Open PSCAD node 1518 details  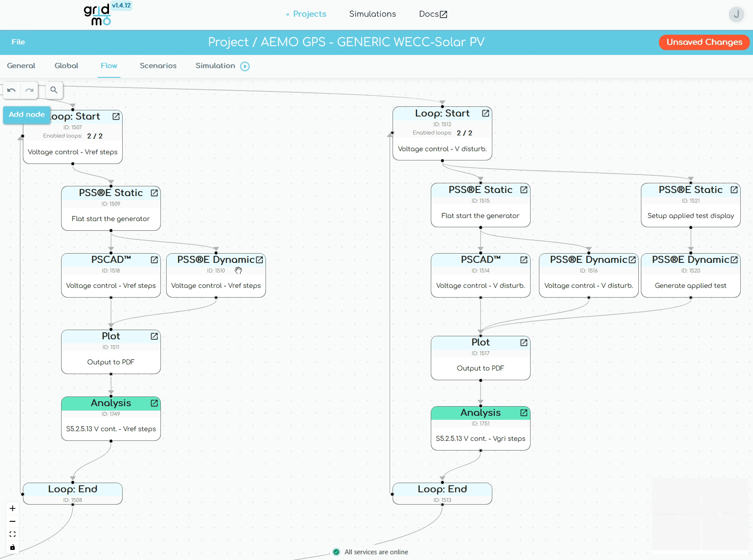pyautogui.click(x=154, y=260)
